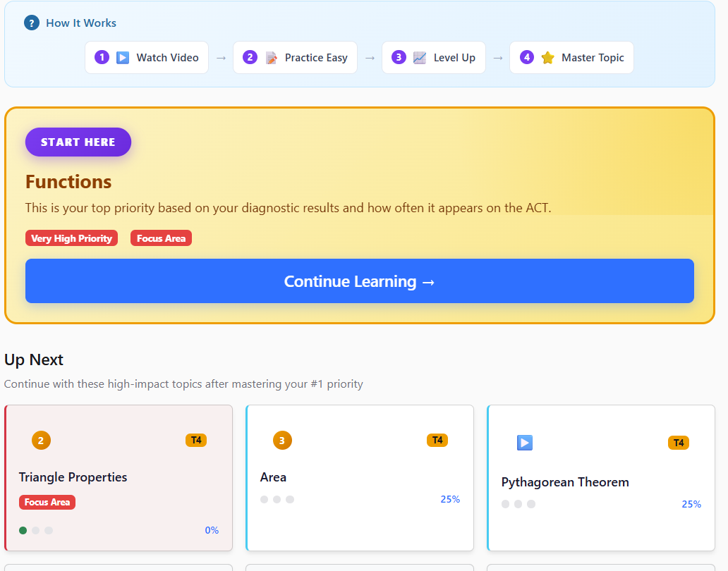The width and height of the screenshot is (728, 571).
Task: Click the progress dots on Area card
Action: pyautogui.click(x=277, y=499)
